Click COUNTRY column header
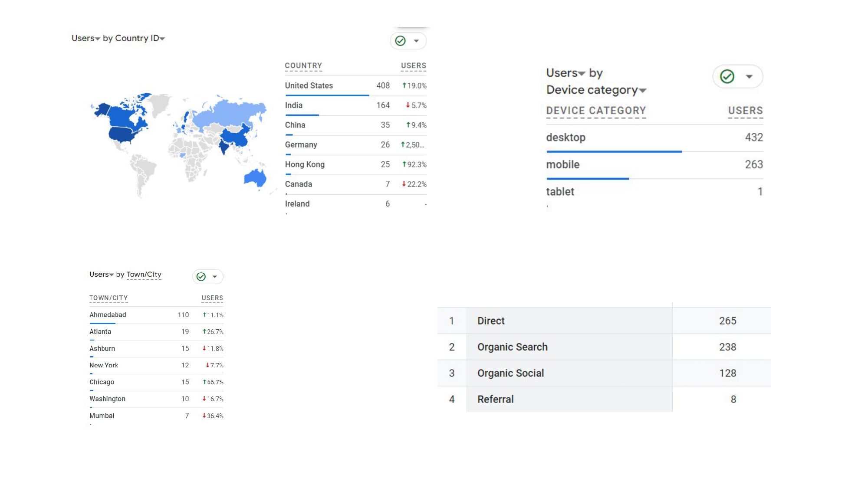This screenshot has height=488, width=868. [303, 66]
